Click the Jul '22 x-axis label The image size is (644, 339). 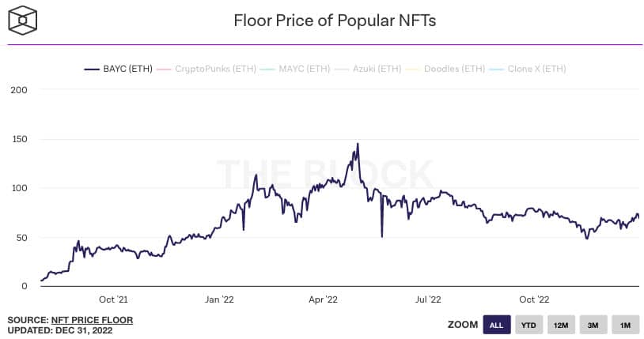click(x=428, y=299)
